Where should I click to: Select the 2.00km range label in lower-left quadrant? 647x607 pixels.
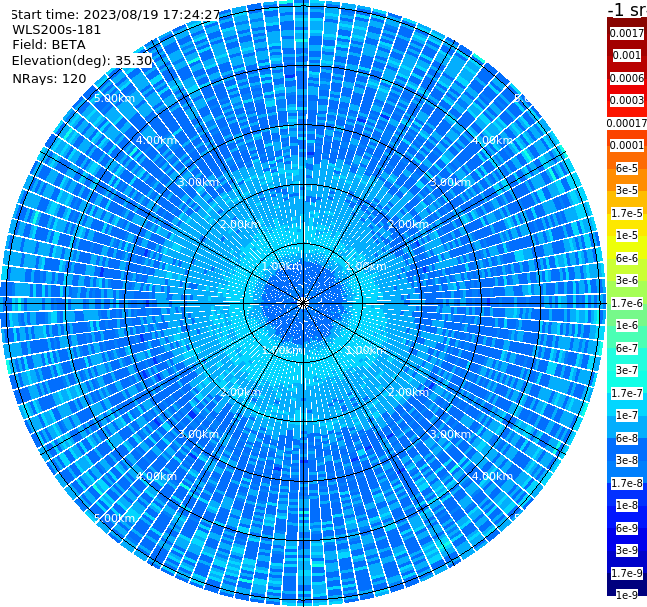click(240, 392)
